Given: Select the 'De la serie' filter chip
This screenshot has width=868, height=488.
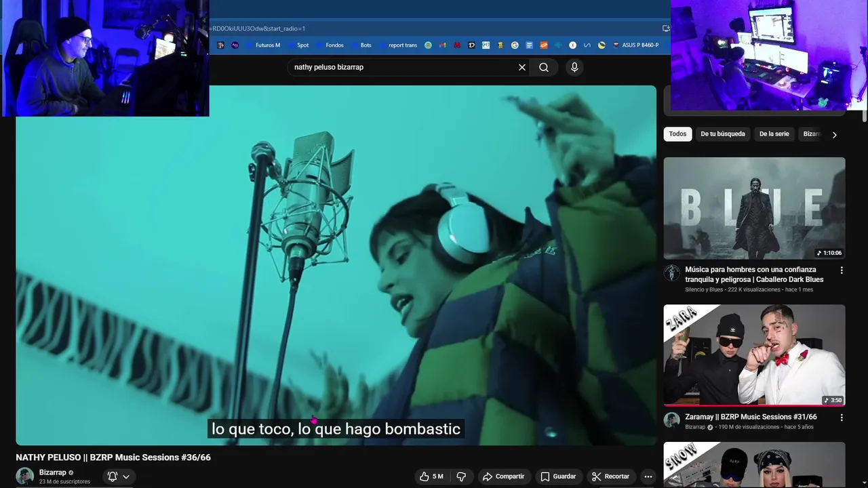Looking at the screenshot, I should click(774, 134).
